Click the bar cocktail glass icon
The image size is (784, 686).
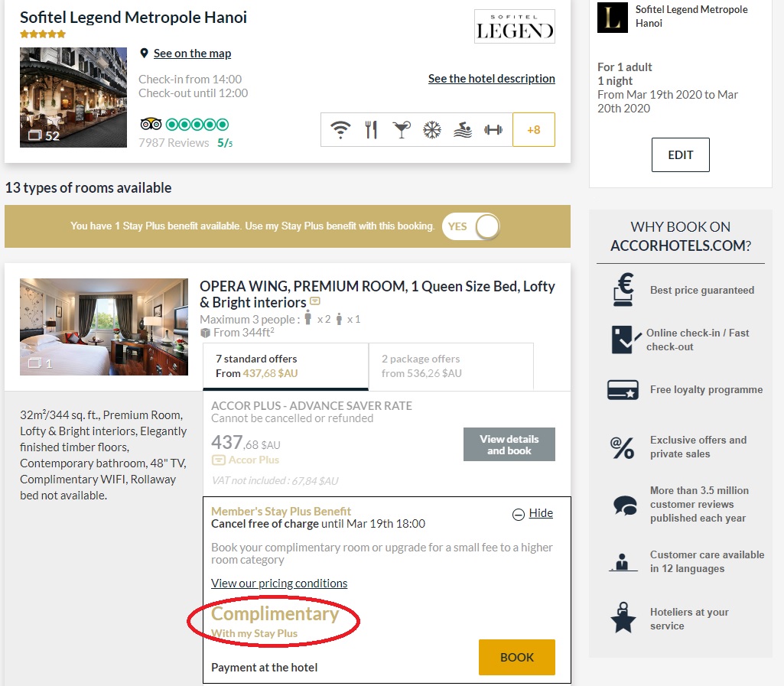click(x=402, y=130)
